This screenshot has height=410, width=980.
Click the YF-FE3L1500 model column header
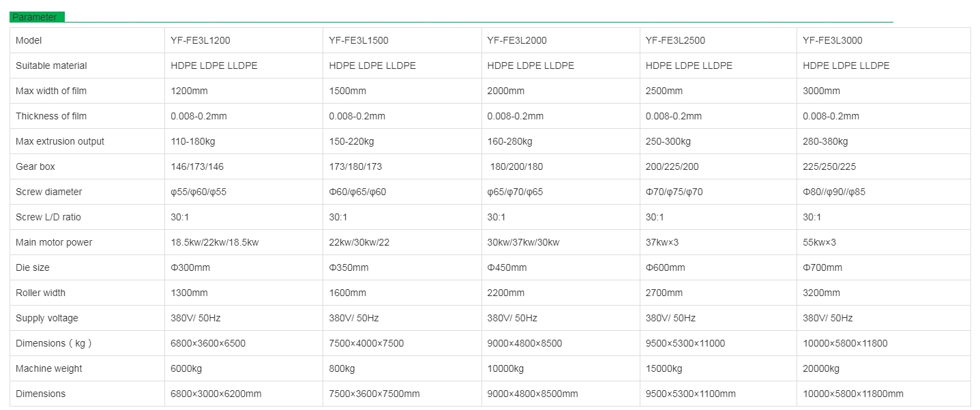[359, 40]
